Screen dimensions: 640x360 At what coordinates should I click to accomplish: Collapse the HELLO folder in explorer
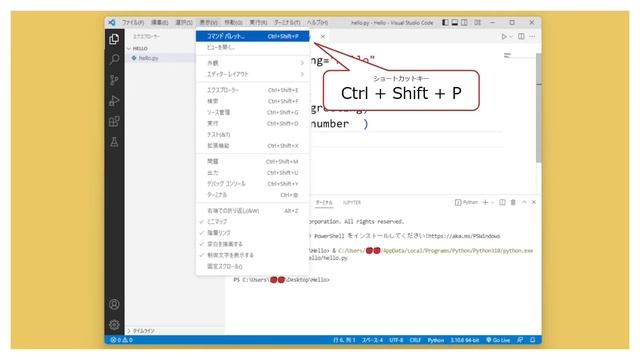pos(129,49)
